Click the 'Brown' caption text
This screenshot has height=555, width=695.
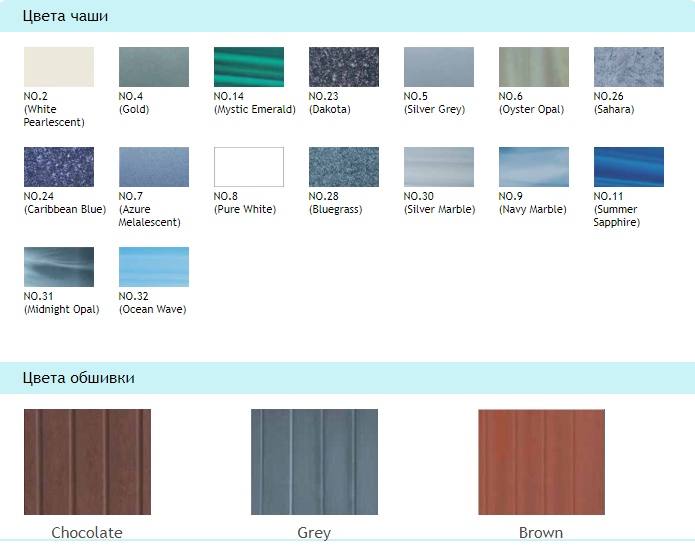click(x=541, y=532)
